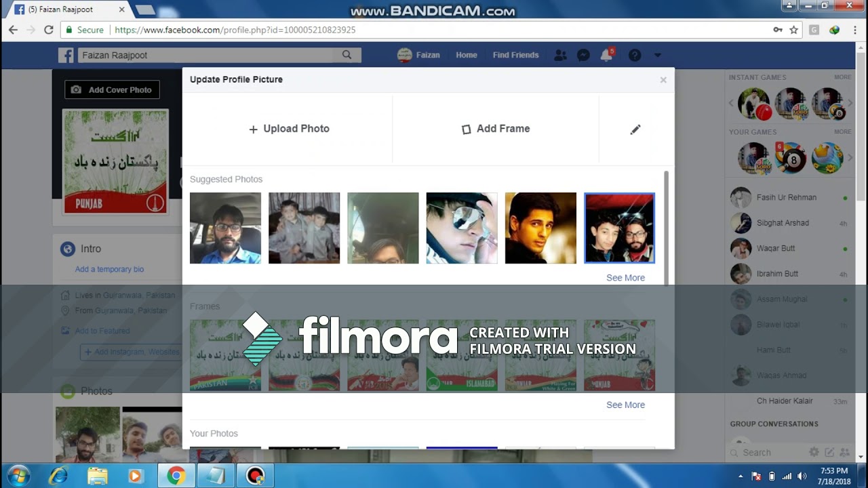
Task: Open the Quick Help question icon
Action: (635, 56)
